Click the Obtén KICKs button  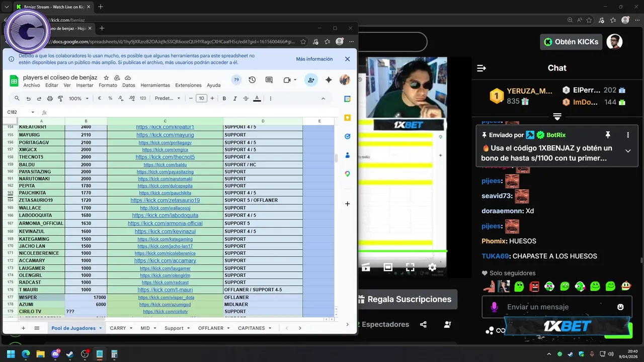pos(571,42)
